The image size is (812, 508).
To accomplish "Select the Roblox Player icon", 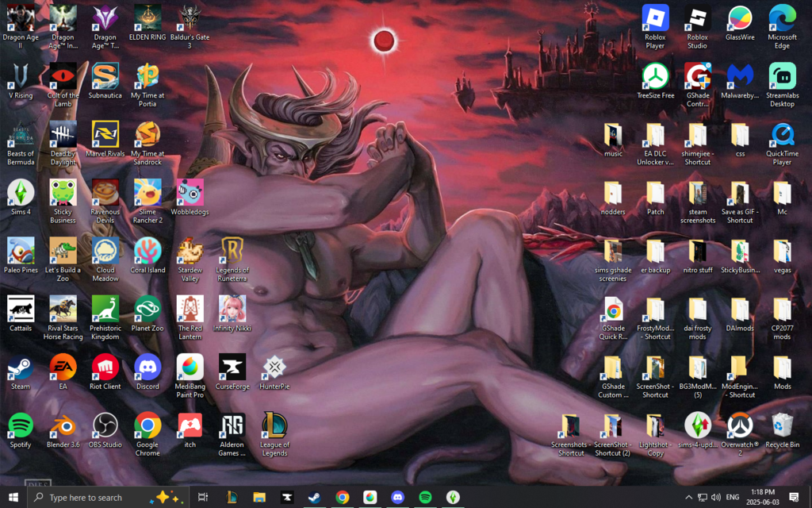I will (x=656, y=27).
